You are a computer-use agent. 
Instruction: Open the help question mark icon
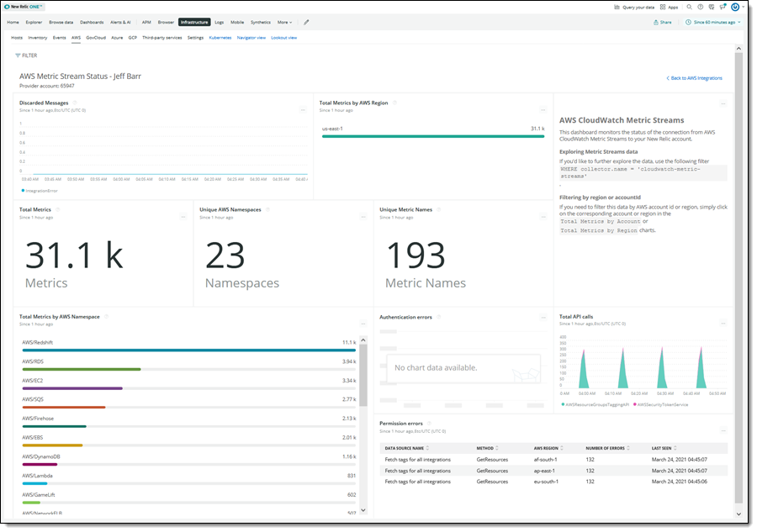pos(700,7)
